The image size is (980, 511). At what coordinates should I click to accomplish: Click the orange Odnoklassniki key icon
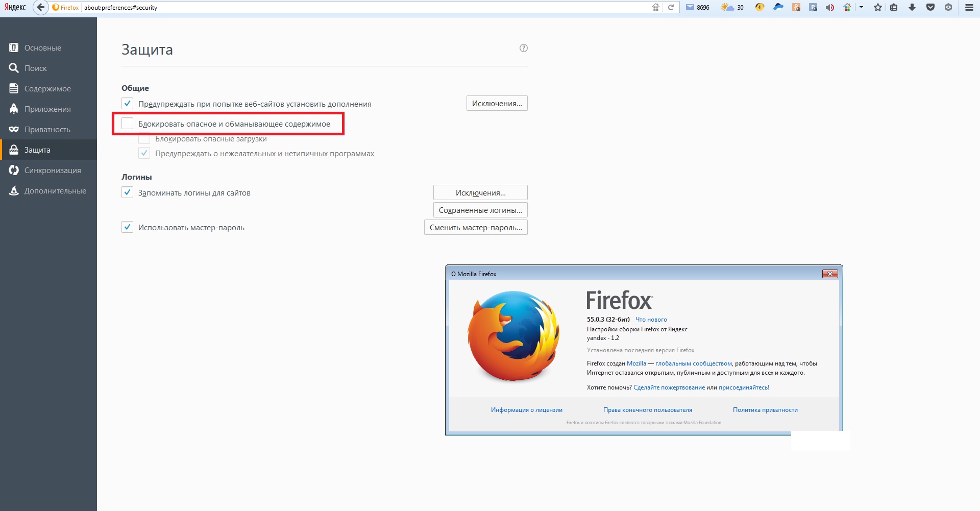(796, 7)
